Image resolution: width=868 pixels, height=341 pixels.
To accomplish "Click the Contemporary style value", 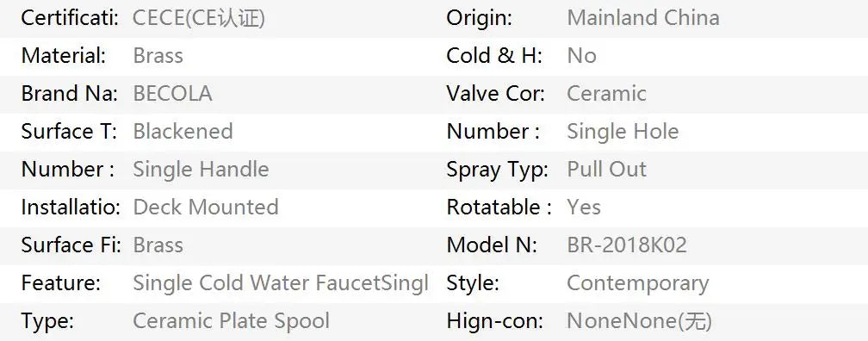I will coord(638,283).
